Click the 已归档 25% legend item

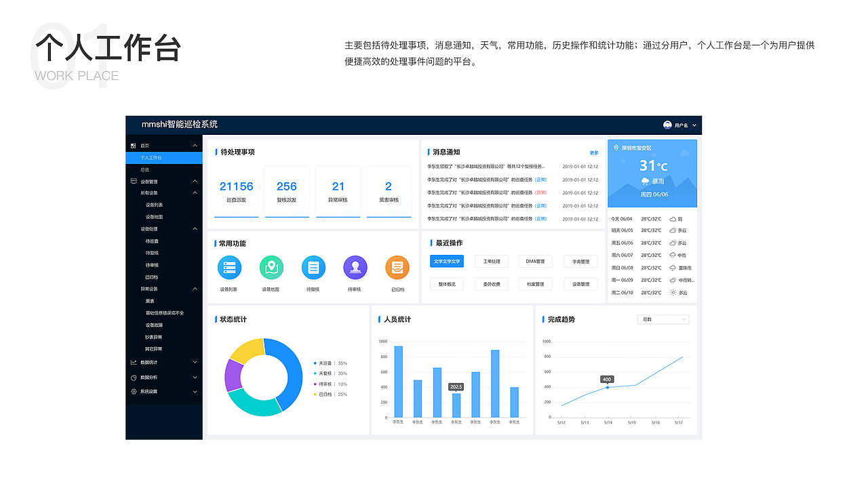(330, 394)
